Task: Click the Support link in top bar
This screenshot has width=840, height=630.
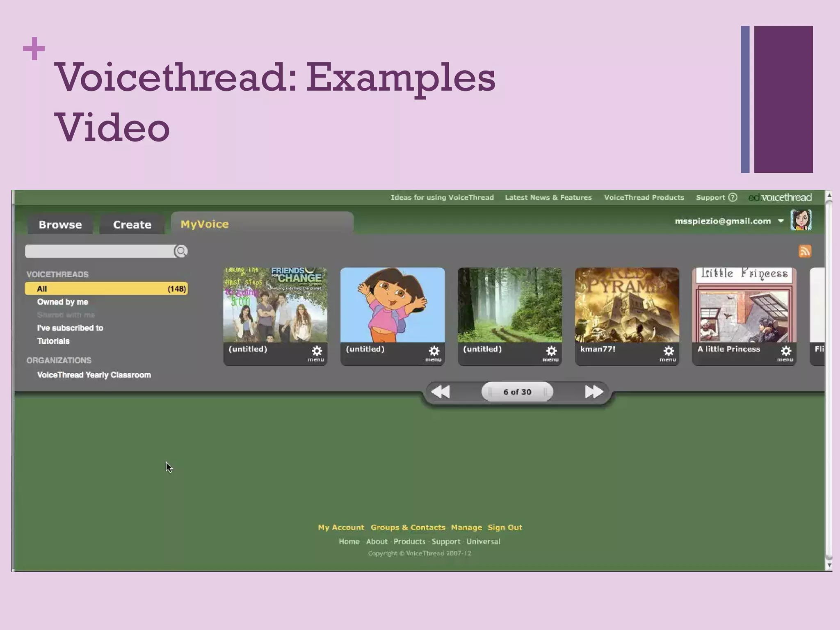Action: coord(710,197)
